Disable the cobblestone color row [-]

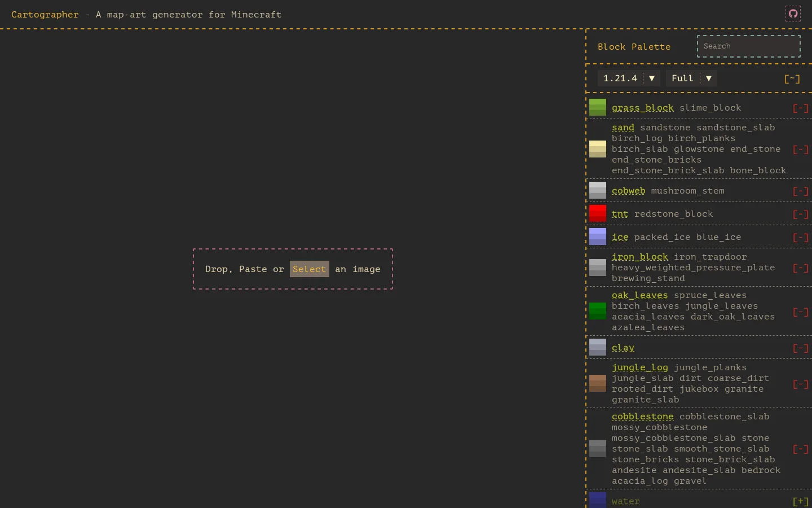(801, 449)
